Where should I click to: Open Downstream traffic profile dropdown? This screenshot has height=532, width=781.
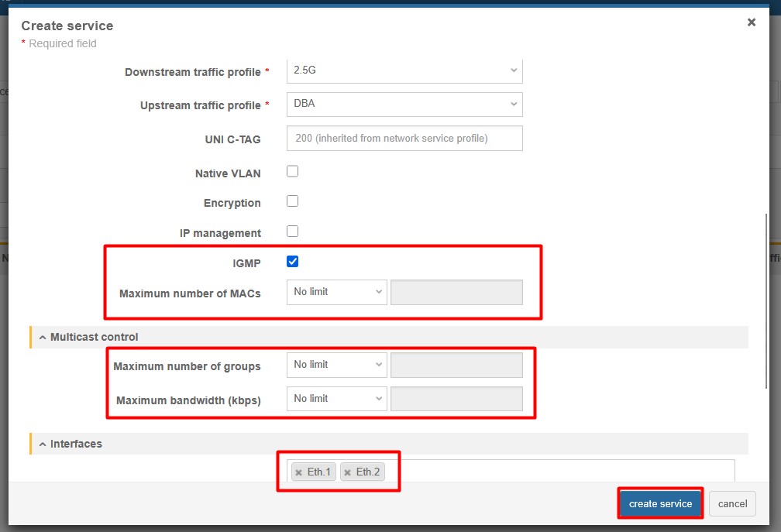click(x=404, y=70)
